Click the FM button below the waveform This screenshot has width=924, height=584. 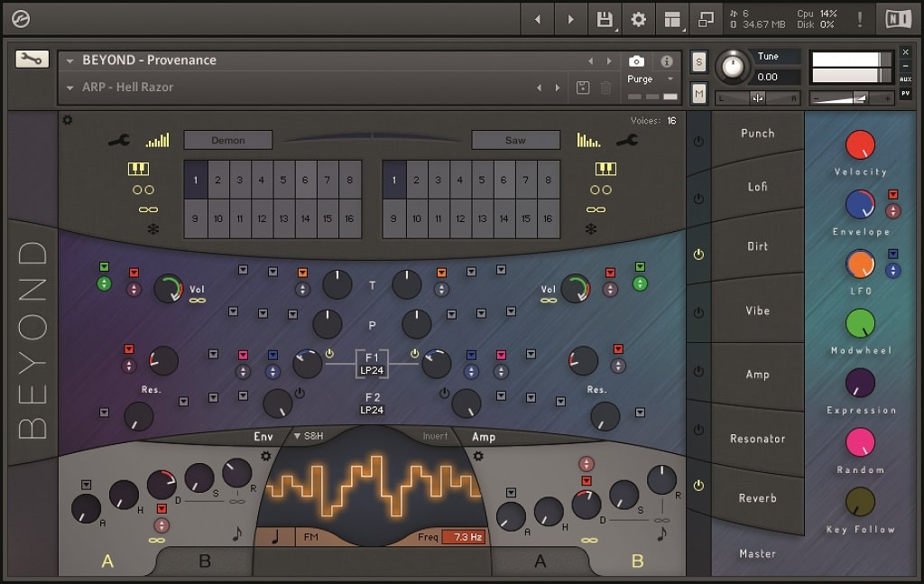pyautogui.click(x=310, y=537)
